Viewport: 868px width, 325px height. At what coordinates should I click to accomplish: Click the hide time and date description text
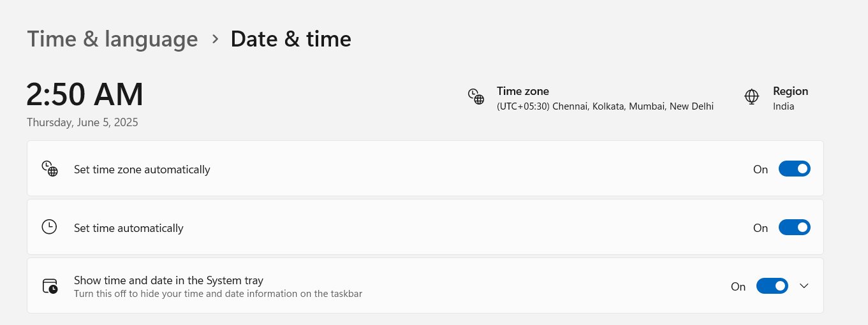(218, 294)
